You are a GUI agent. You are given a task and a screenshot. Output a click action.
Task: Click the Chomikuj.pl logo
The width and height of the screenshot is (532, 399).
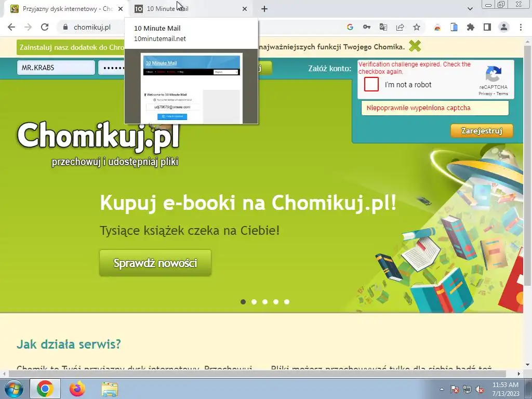coord(98,144)
